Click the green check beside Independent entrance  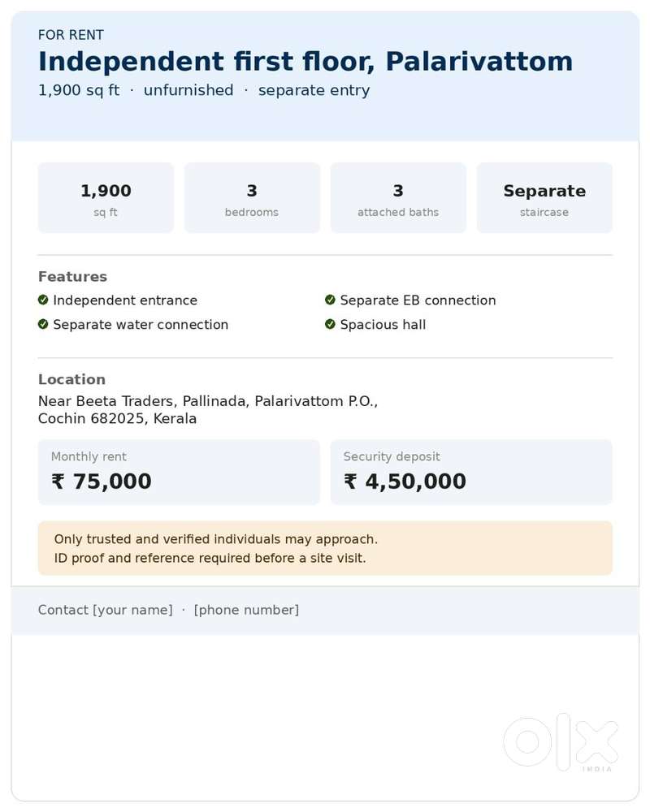coord(43,300)
